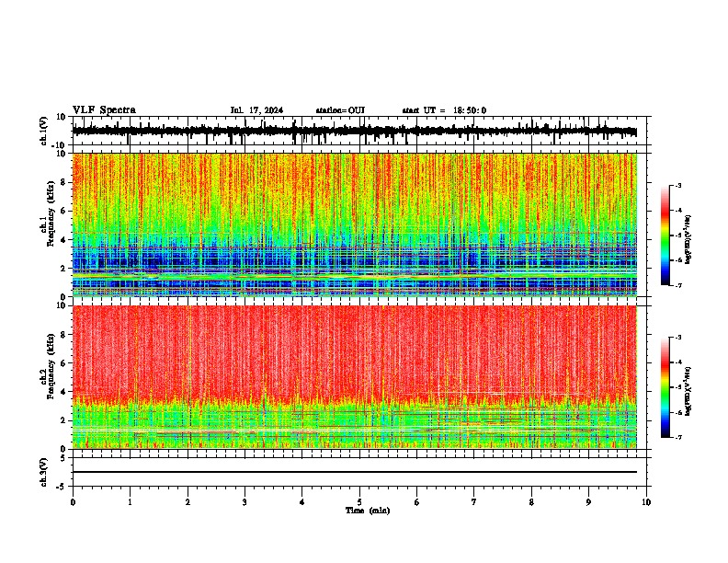This screenshot has width=728, height=563.
Task: Click the ch.1(V) waveform axis label
Action: point(44,131)
